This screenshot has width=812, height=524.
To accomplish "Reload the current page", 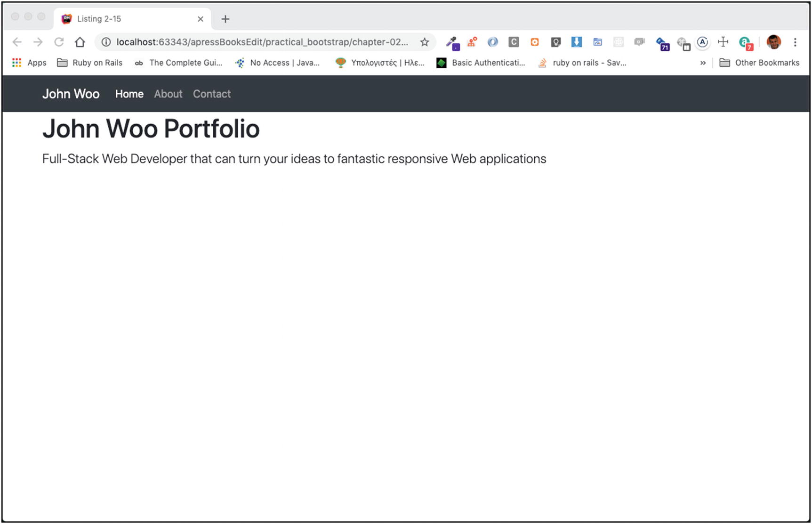I will pos(59,42).
